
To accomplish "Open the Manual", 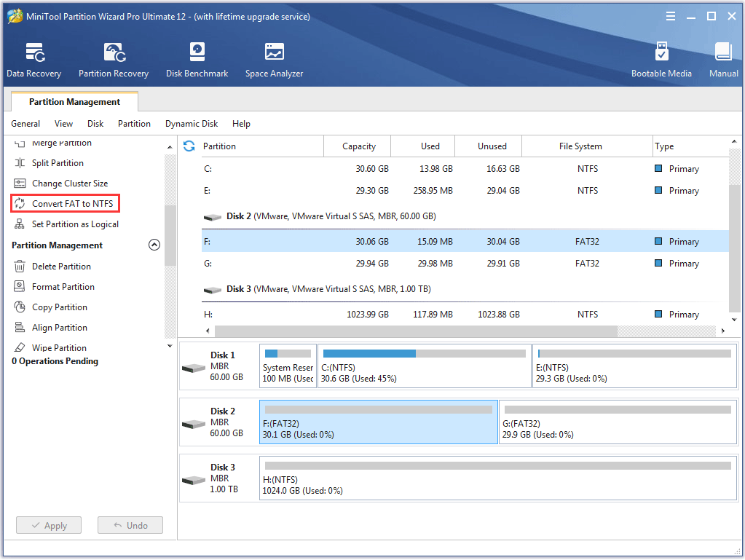I will pos(722,58).
